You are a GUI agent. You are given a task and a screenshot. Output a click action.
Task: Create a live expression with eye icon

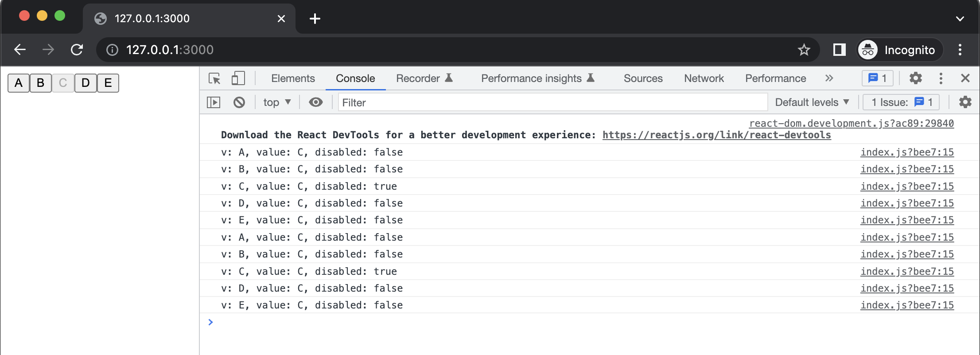click(x=315, y=102)
